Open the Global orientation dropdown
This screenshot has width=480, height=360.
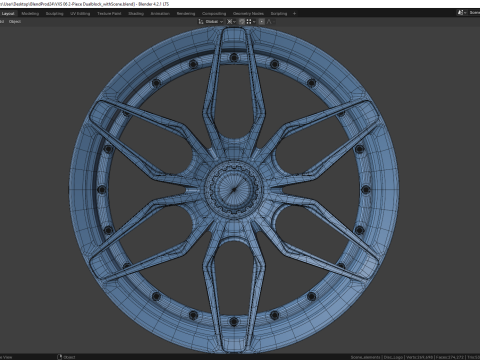[x=214, y=22]
